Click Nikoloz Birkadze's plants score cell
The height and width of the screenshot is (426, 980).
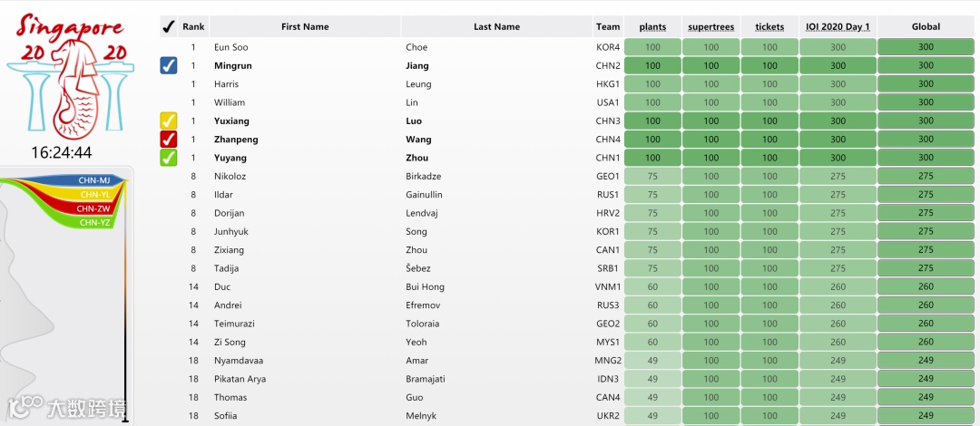[652, 176]
